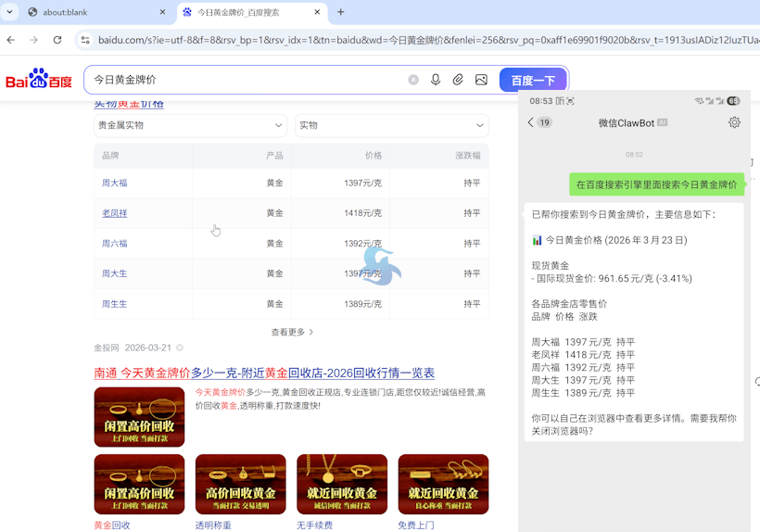Click icon next to 2026-03-21 date
760x532 pixels.
click(179, 348)
